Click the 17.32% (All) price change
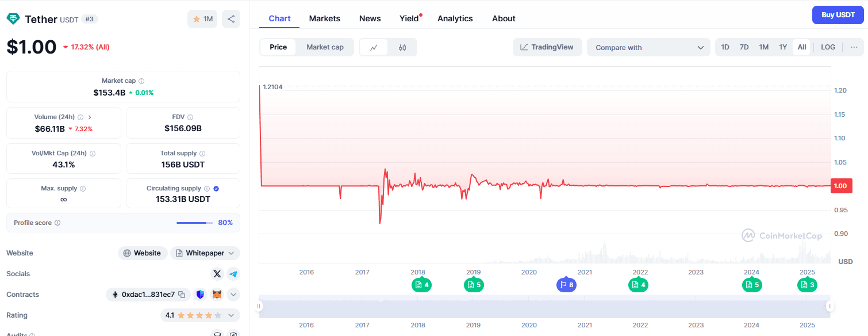The image size is (868, 336). pyautogui.click(x=86, y=47)
